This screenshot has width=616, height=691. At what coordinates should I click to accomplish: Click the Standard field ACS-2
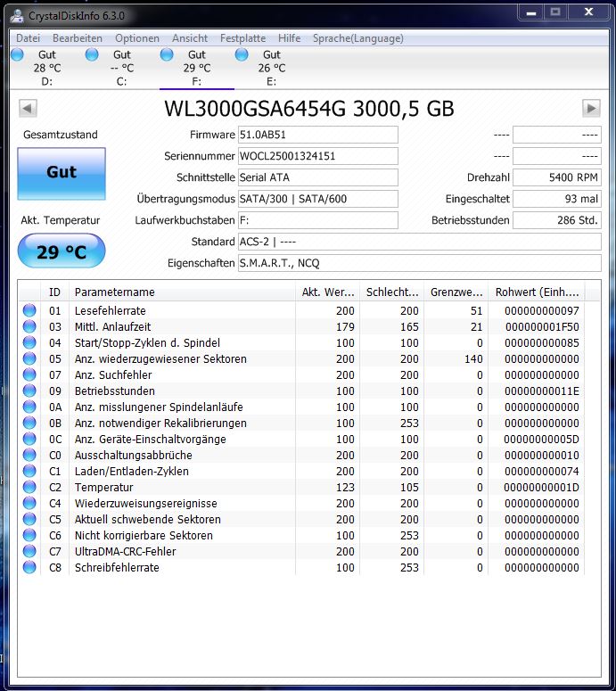click(420, 242)
